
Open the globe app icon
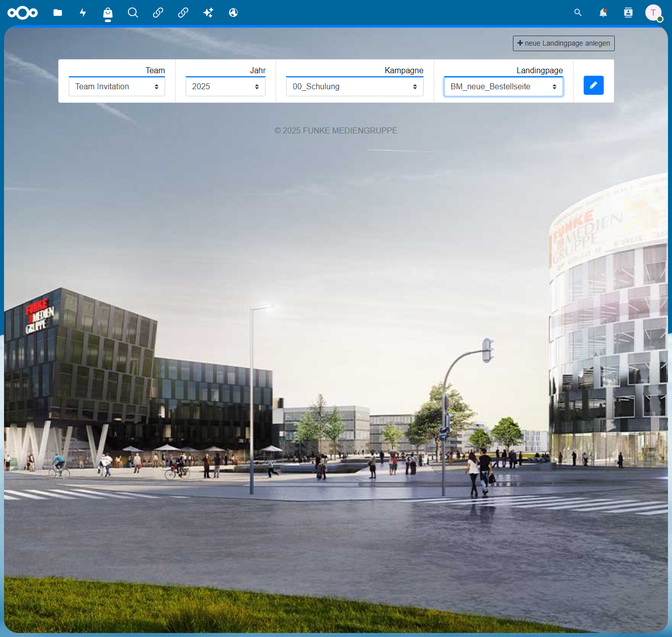233,13
